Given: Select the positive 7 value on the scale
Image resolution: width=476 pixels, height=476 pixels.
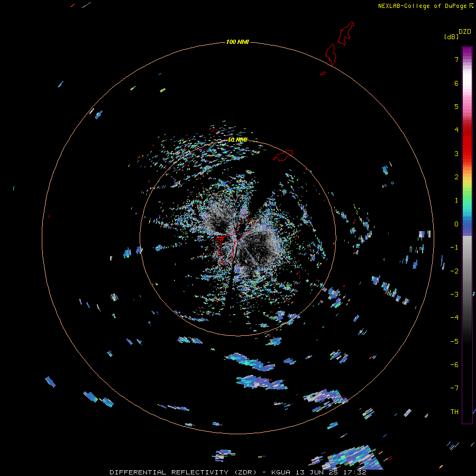Looking at the screenshot, I should coord(456,59).
